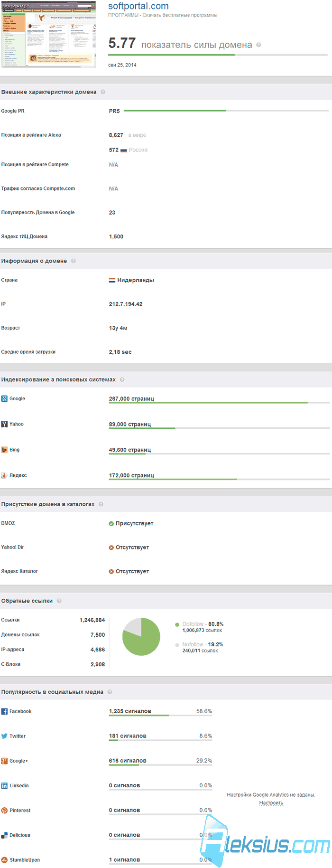Click the Netherlands flag icon
The height and width of the screenshot is (868, 332).
tap(112, 281)
